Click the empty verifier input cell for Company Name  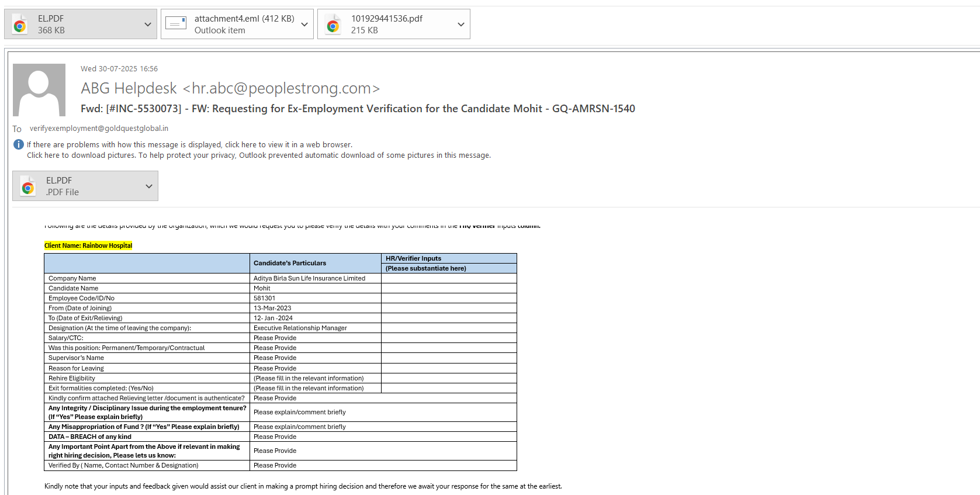click(448, 279)
